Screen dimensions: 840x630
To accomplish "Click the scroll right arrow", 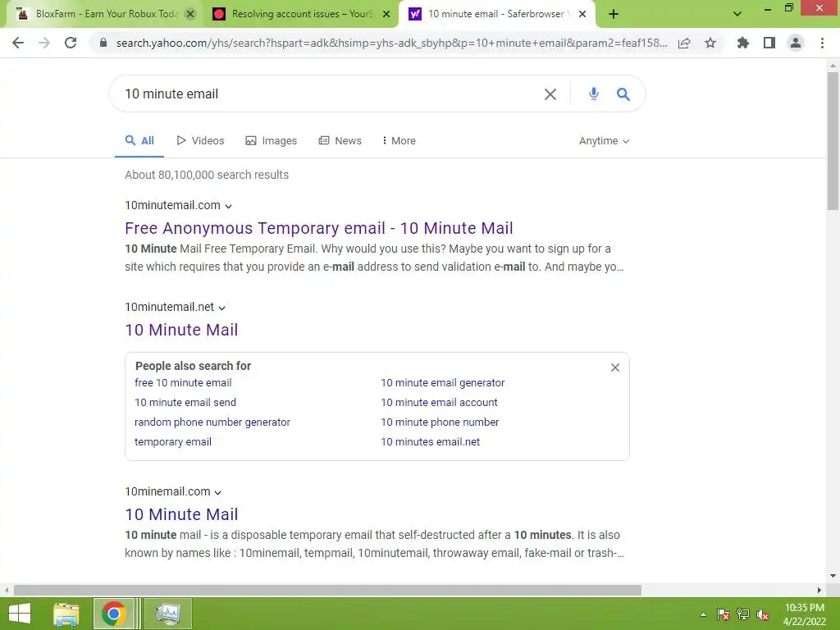I will (x=819, y=591).
